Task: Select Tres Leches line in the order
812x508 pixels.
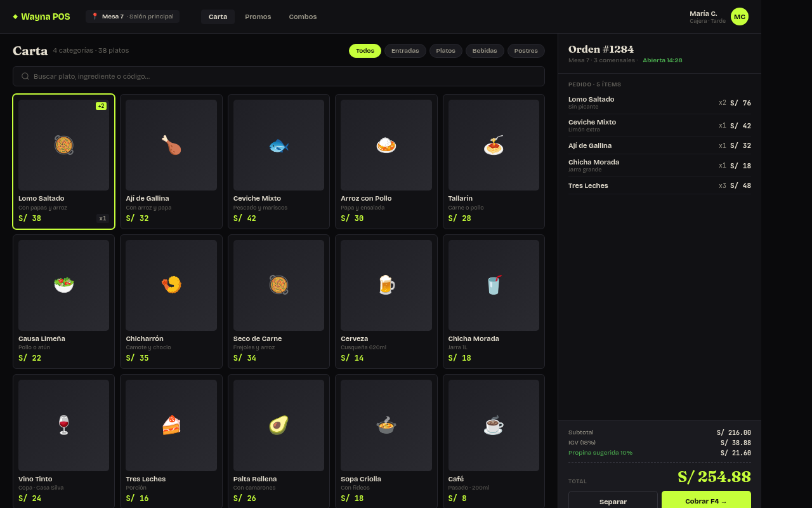Action: click(660, 185)
